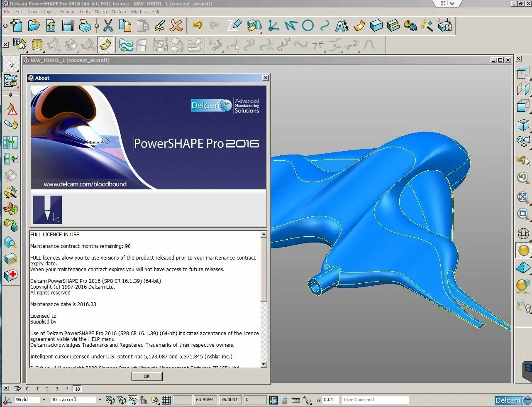Click OK in the About dialog
Image resolution: width=532 pixels, height=407 pixels.
coord(146,376)
